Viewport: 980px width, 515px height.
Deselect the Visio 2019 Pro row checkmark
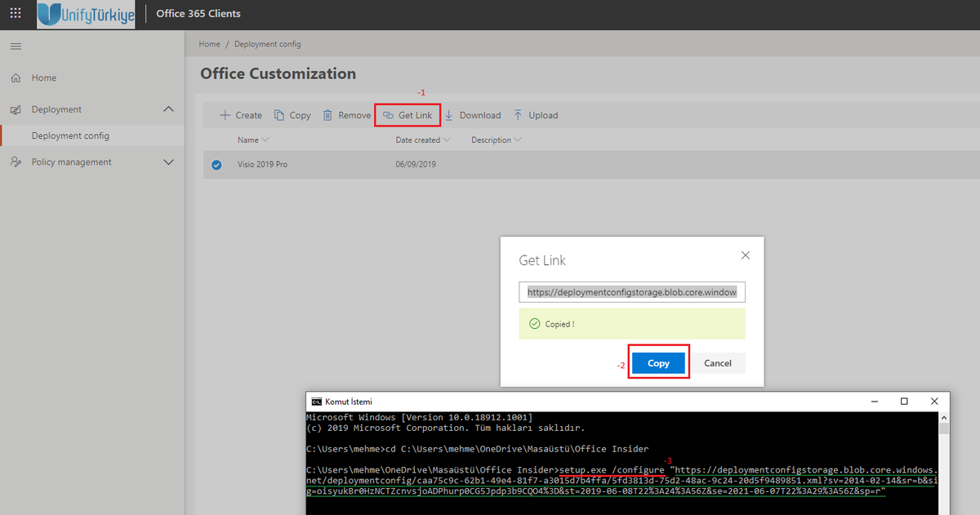click(216, 165)
